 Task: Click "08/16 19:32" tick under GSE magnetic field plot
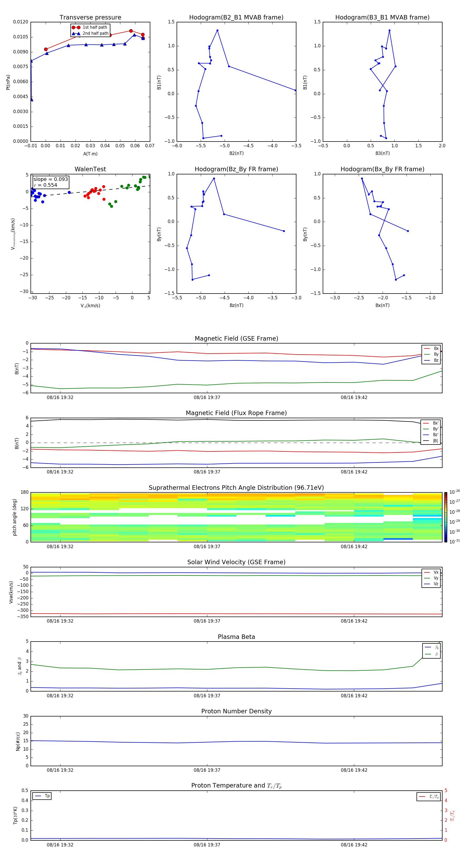pos(60,397)
